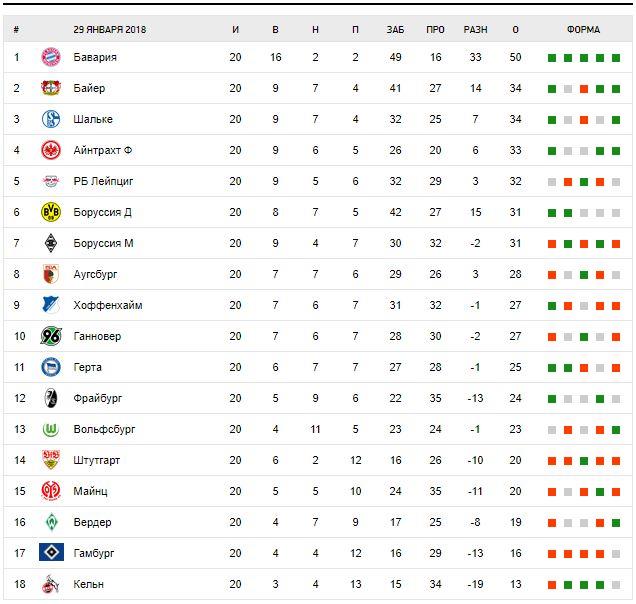Sort by the ЗАБ goals scored header
Screen dimensions: 636x604
(x=395, y=30)
